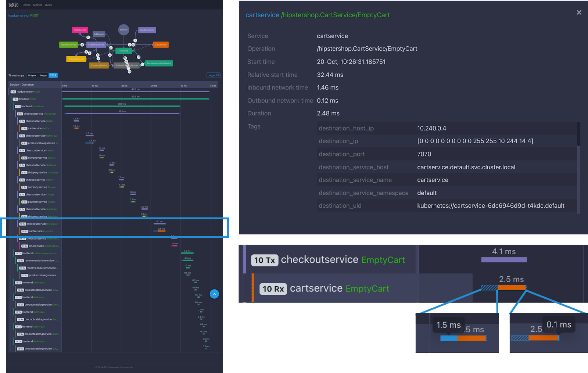588x373 pixels.
Task: Select ShippingService node in service graph
Action: tap(76, 59)
